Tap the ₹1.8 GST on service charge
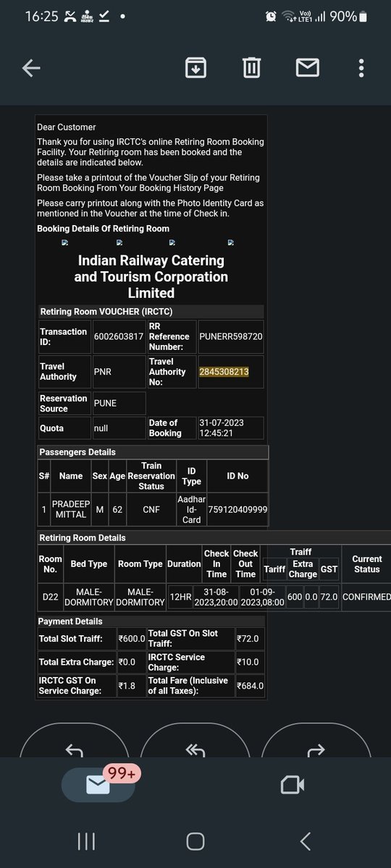This screenshot has height=868, width=391. (x=127, y=686)
